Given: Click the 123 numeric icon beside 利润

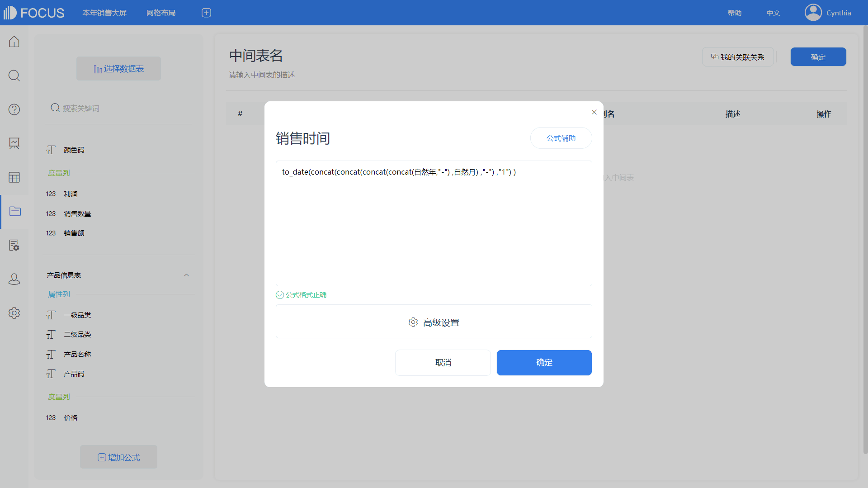Looking at the screenshot, I should pos(51,194).
